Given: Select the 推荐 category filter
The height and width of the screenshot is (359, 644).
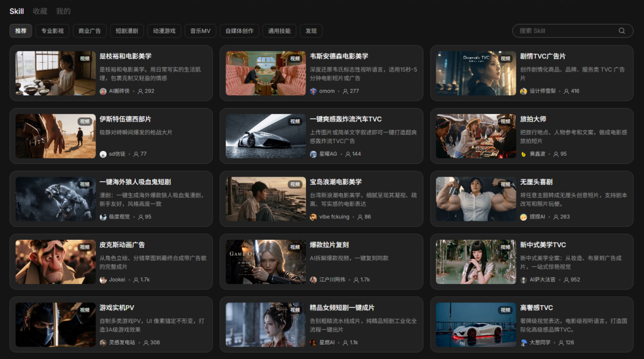Looking at the screenshot, I should pos(20,31).
